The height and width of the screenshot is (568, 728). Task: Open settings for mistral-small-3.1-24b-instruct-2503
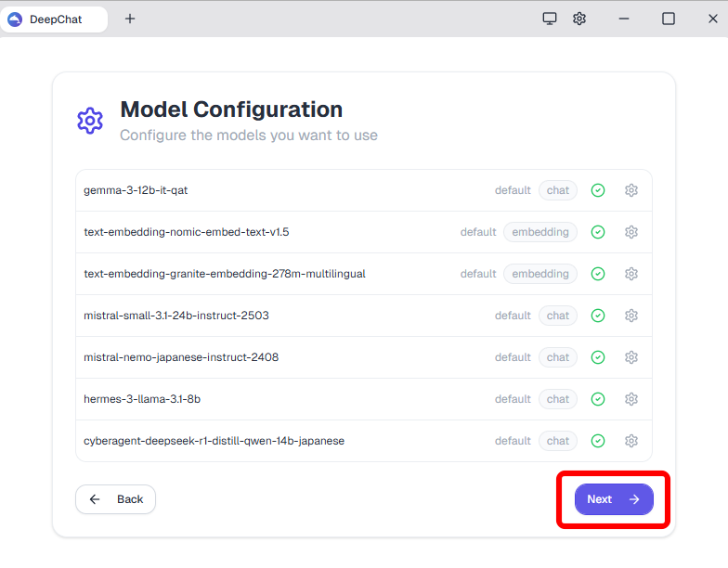point(631,316)
